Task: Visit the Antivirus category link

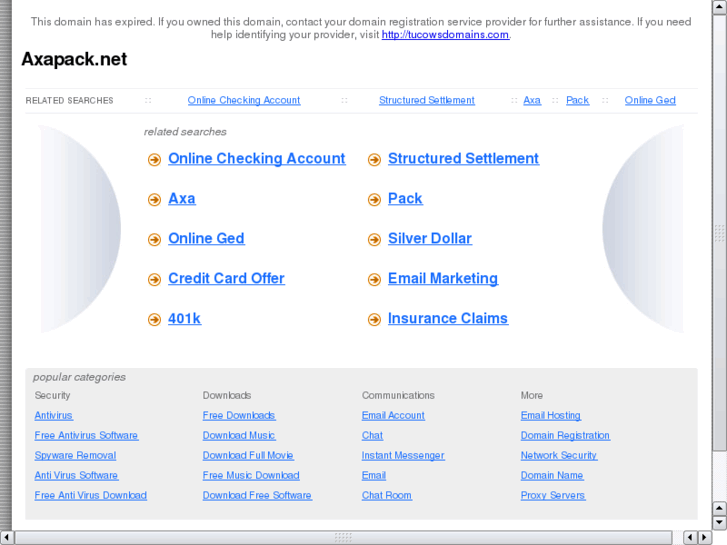Action: tap(53, 415)
